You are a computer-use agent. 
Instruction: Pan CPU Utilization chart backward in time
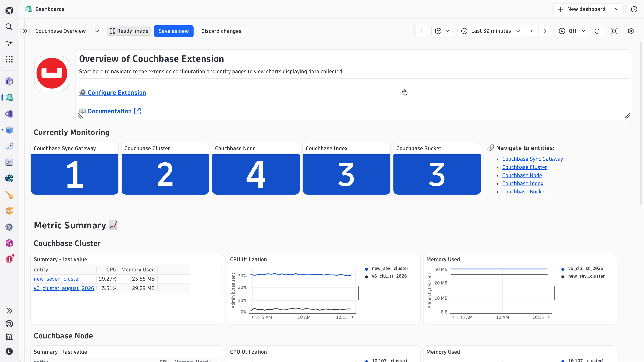253,317
